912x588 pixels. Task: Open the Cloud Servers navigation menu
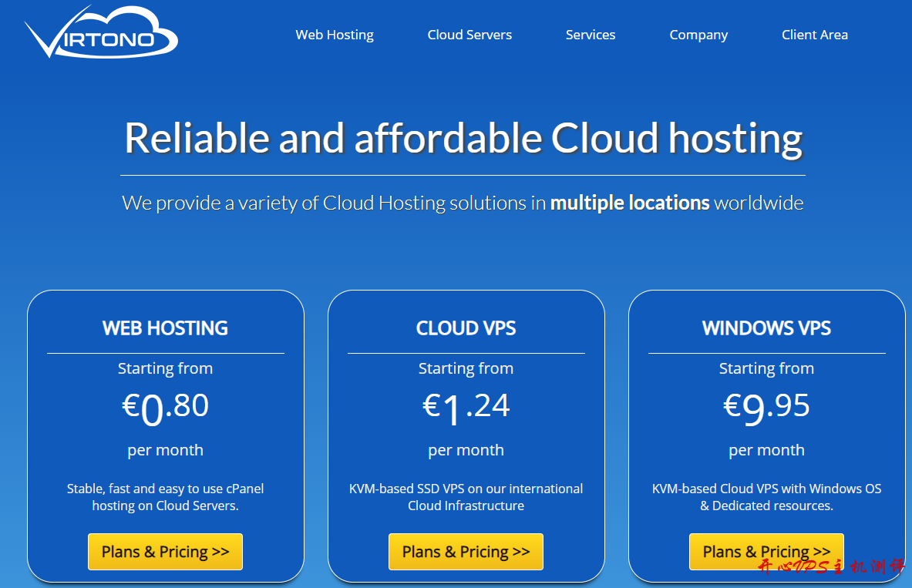pos(469,35)
